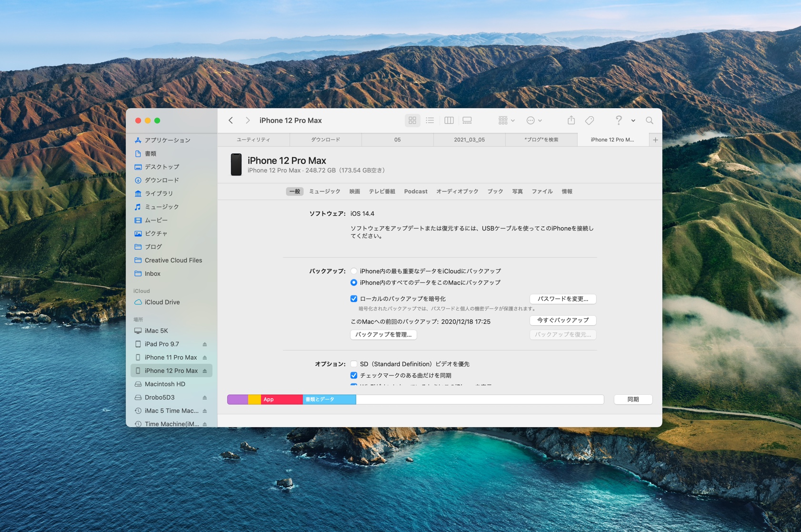The image size is (801, 532).
Task: Open the 写真 device tab
Action: [x=518, y=191]
